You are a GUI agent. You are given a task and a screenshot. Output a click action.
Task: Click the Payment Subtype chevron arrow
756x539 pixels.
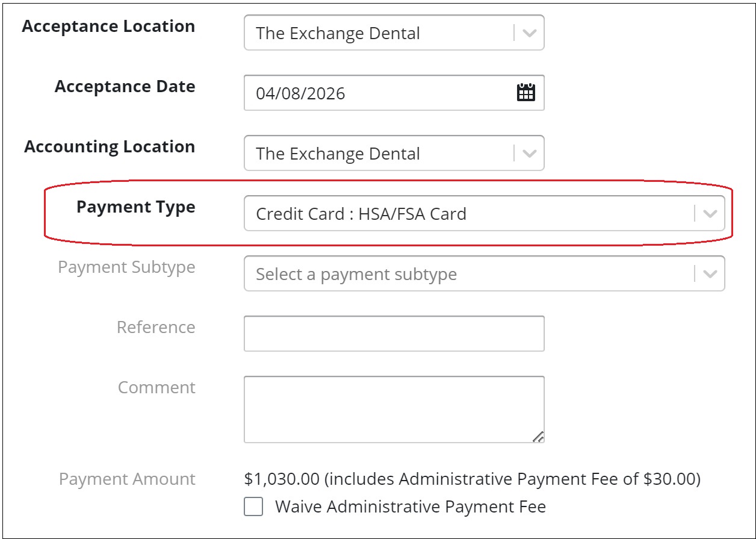(x=710, y=274)
